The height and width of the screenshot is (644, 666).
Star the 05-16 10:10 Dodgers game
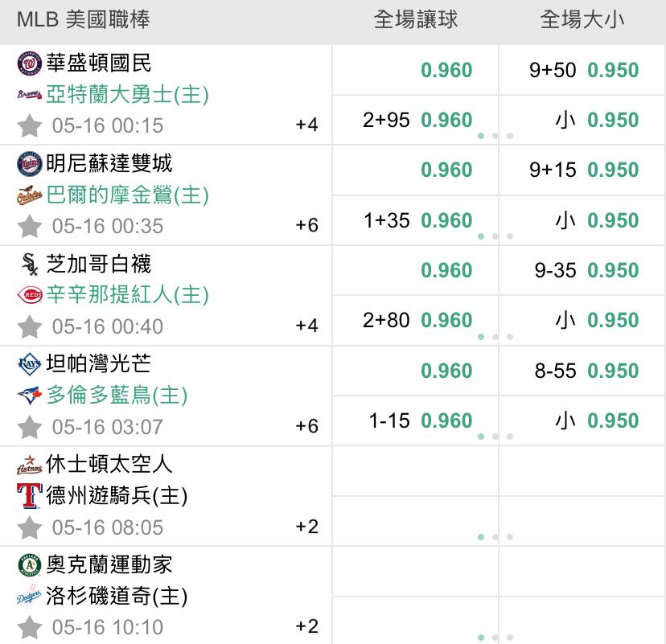coord(30,627)
